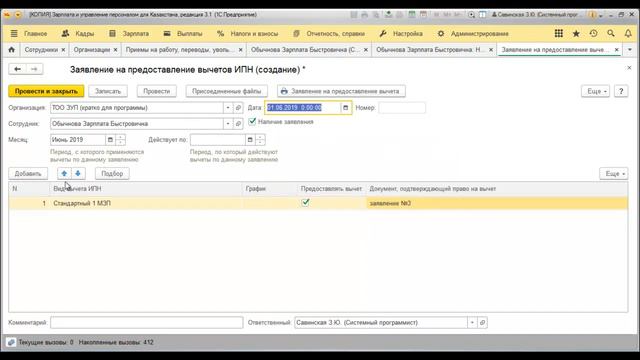This screenshot has height=360, width=640.
Task: Open the functions grid menu icon
Action: [x=558, y=33]
